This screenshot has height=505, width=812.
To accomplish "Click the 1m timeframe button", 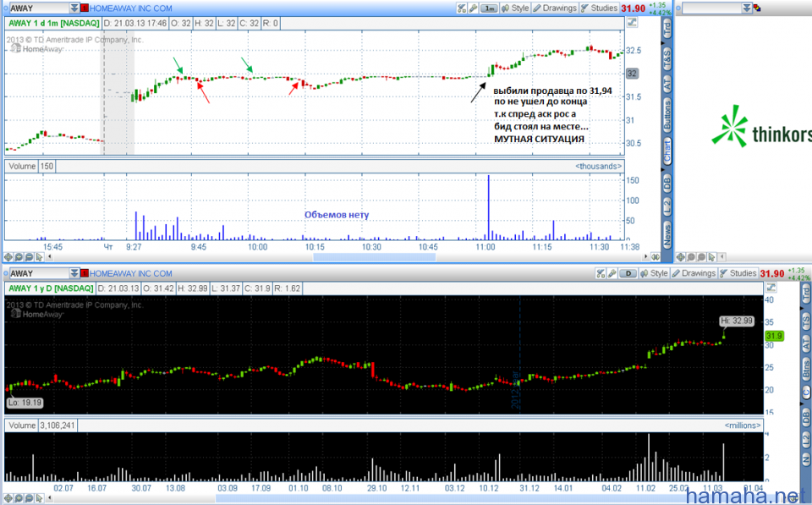I will [x=490, y=8].
